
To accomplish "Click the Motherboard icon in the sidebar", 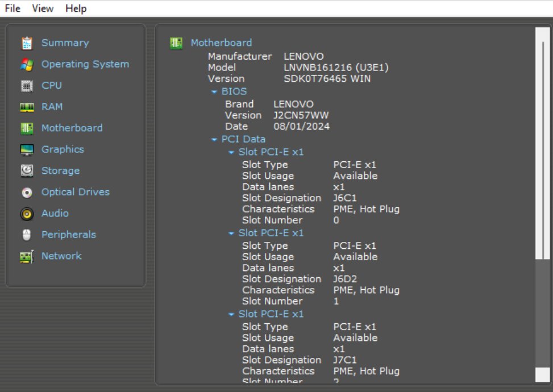I will click(27, 128).
